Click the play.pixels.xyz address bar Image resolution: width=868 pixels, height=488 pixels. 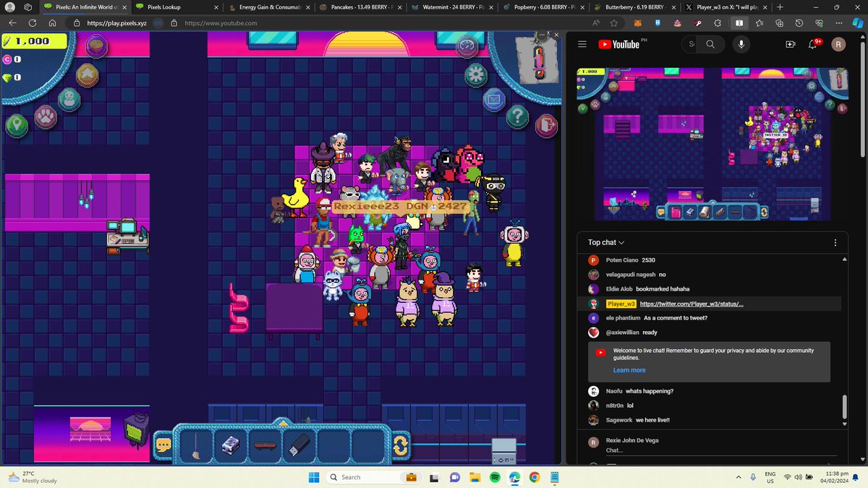pyautogui.click(x=116, y=23)
